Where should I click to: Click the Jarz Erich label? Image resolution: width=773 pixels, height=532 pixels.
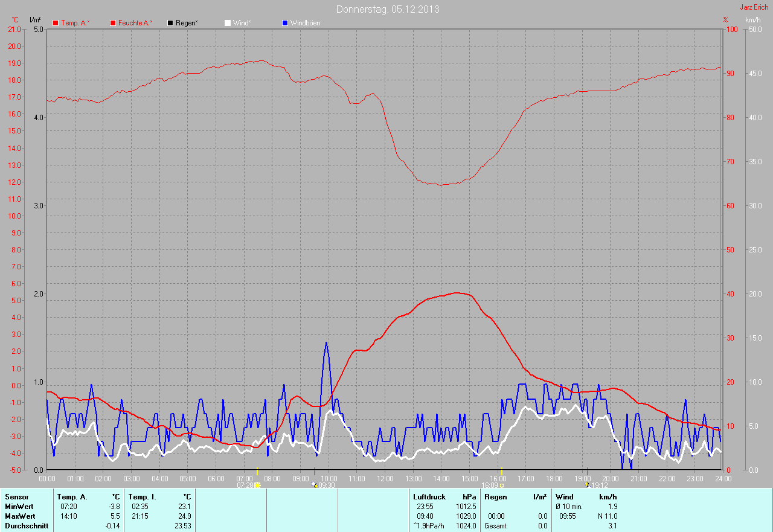[755, 7]
